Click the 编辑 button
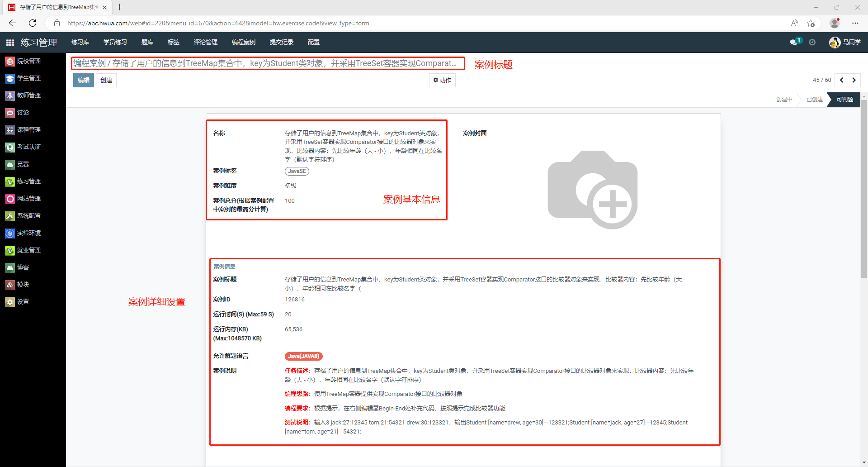Image resolution: width=868 pixels, height=467 pixels. click(x=84, y=80)
